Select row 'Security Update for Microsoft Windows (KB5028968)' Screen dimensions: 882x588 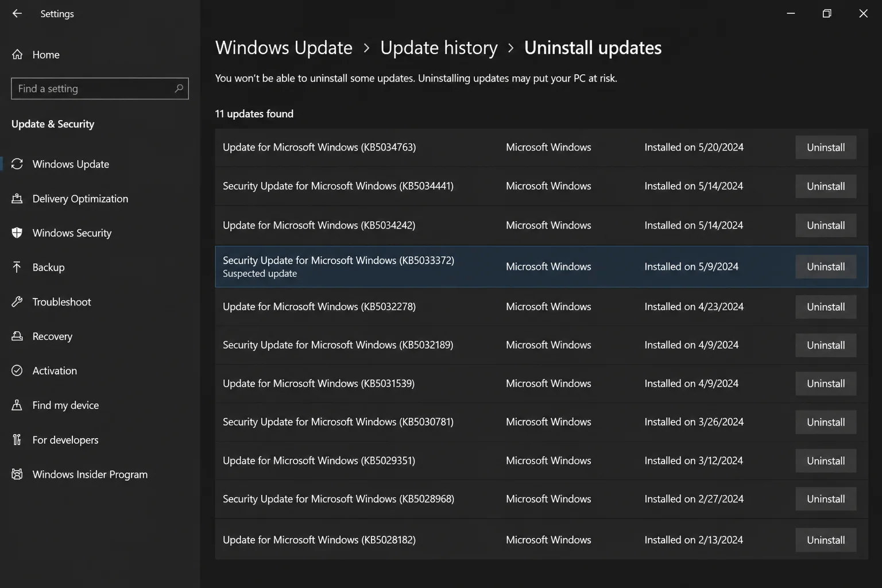point(541,499)
